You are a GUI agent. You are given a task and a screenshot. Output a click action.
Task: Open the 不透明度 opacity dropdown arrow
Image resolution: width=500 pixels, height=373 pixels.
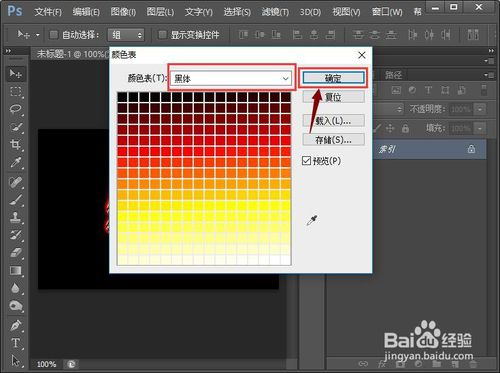tap(480, 109)
